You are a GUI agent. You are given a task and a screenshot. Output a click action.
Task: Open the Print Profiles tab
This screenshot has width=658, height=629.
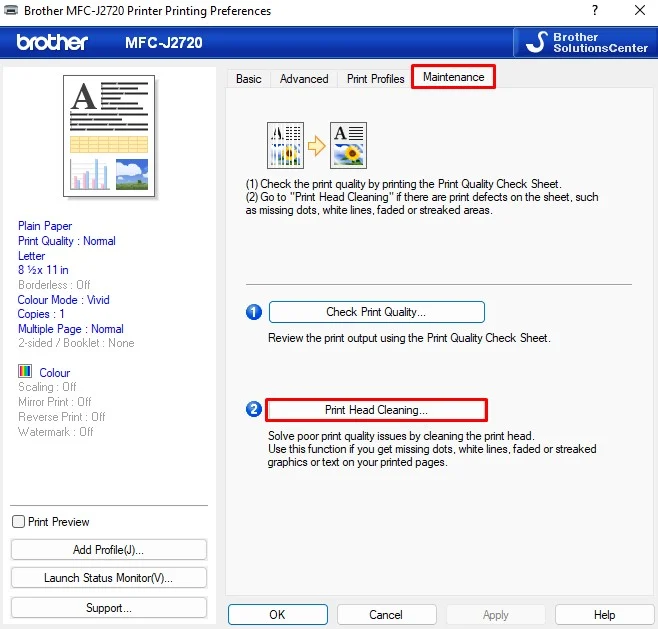(375, 79)
